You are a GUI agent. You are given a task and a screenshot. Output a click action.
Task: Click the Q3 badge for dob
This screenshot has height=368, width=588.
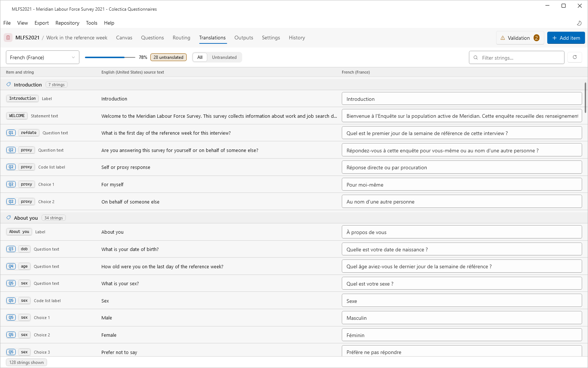tap(11, 249)
